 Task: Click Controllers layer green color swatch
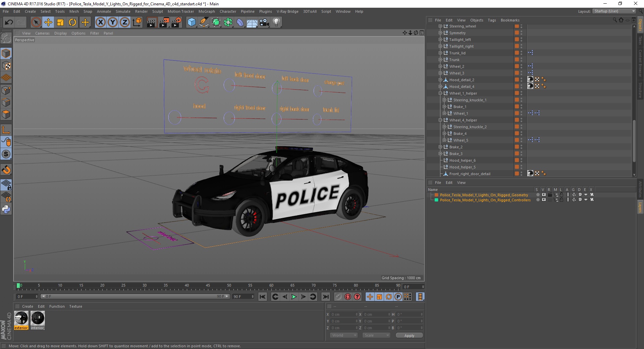tap(436, 200)
